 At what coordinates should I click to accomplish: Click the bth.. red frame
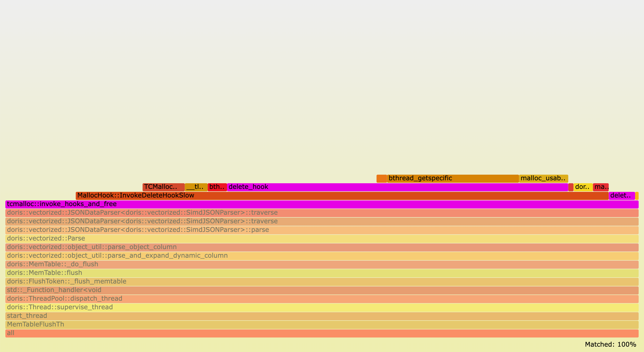pos(217,187)
